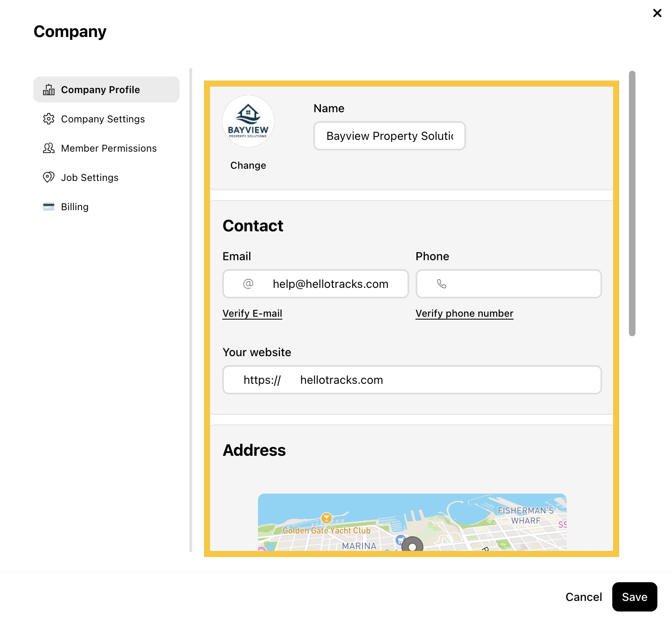Click the company Name input field
Image resolution: width=672 pixels, height=618 pixels.
(390, 136)
